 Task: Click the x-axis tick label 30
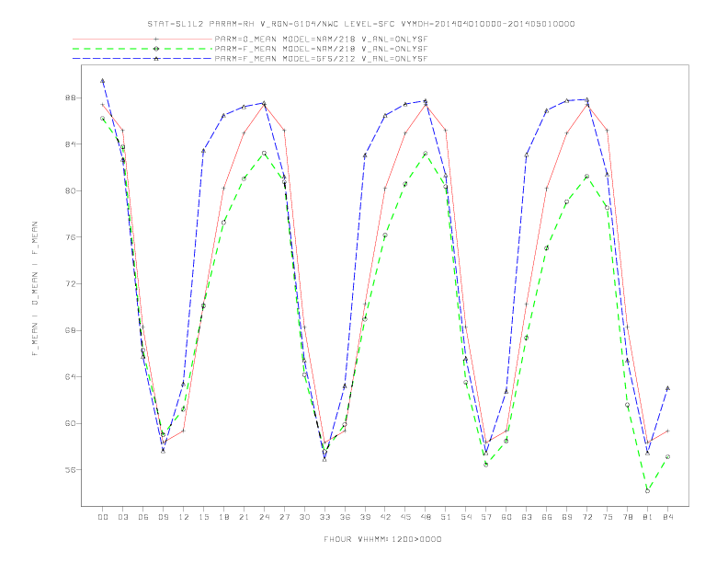(304, 517)
